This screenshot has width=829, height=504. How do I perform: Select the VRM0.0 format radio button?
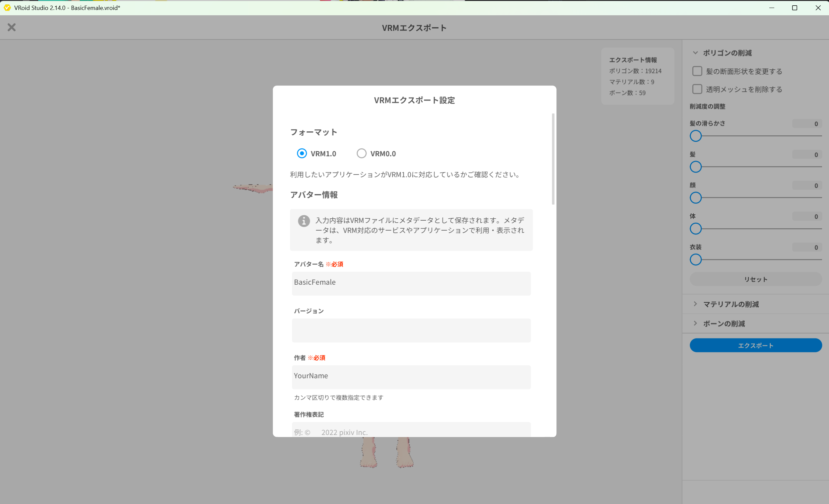[x=361, y=153]
